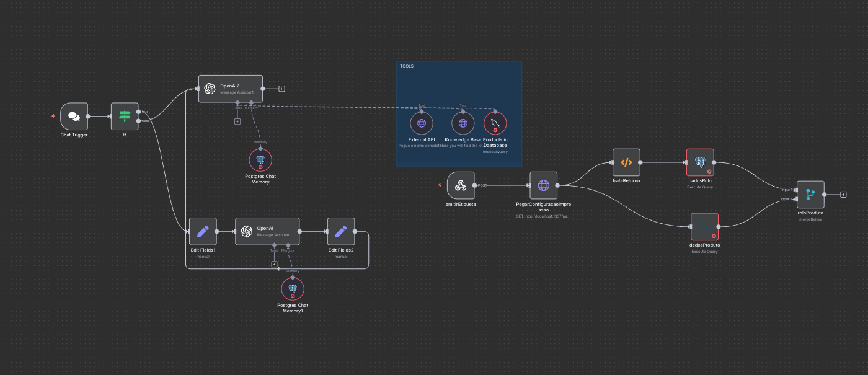Open the PegarConfiguracaoImpressao HTTP node
Viewport: 868px width, 375px height.
[x=543, y=185]
